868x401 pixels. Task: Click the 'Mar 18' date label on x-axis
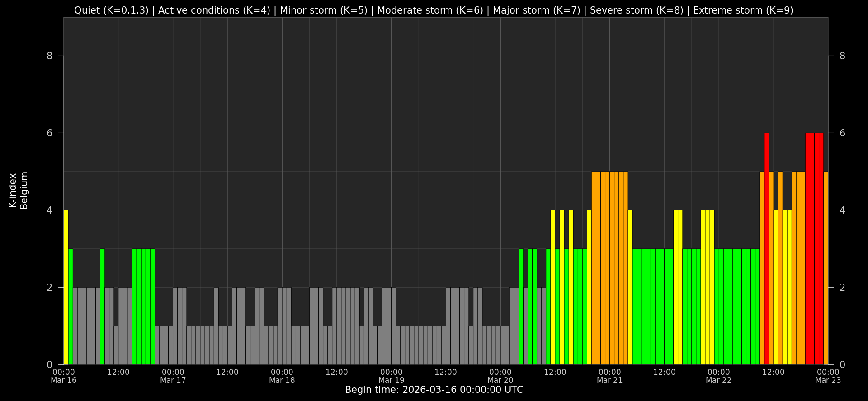click(x=282, y=380)
